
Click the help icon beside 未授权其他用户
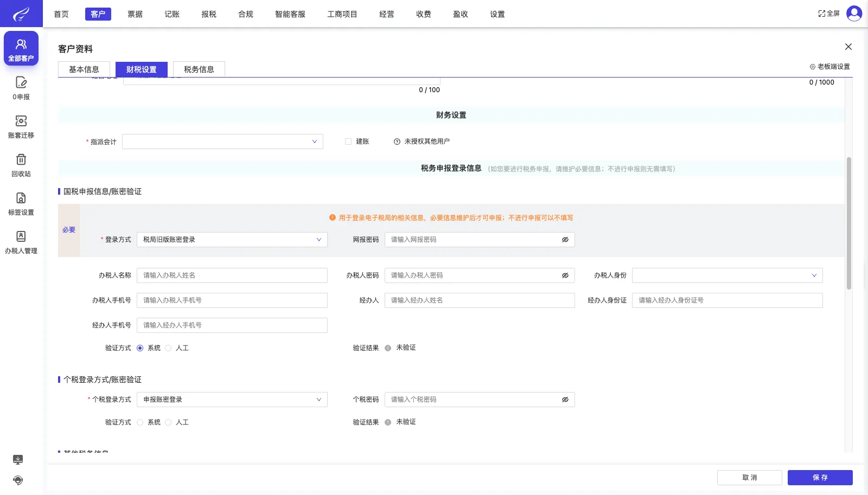[397, 142]
